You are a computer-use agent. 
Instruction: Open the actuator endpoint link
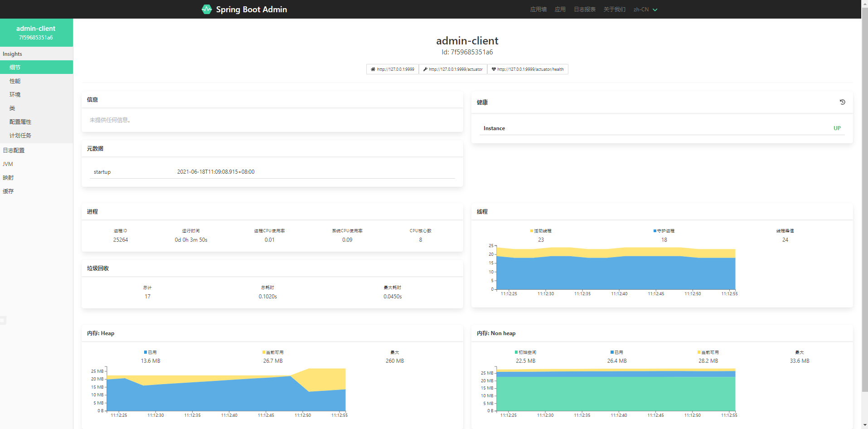tap(453, 69)
